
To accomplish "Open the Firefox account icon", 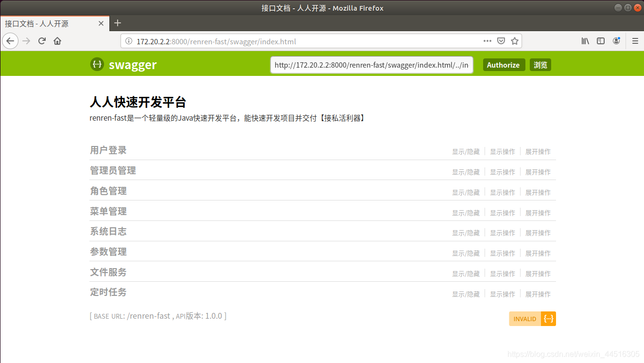I will click(616, 41).
